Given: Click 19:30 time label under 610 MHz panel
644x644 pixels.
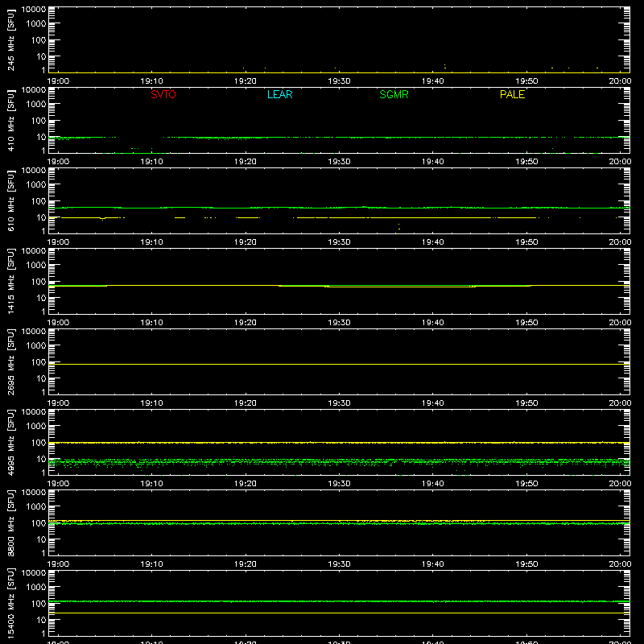Looking at the screenshot, I should click(339, 242).
